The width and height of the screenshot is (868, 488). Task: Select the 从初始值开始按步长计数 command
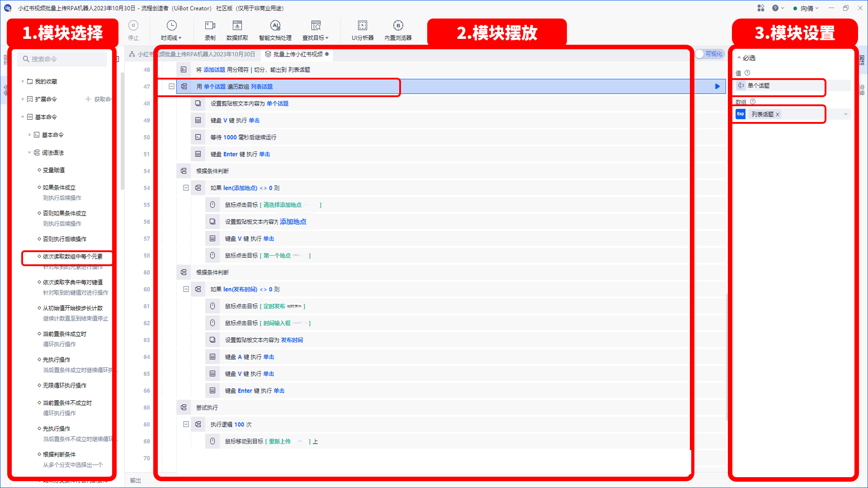click(73, 308)
